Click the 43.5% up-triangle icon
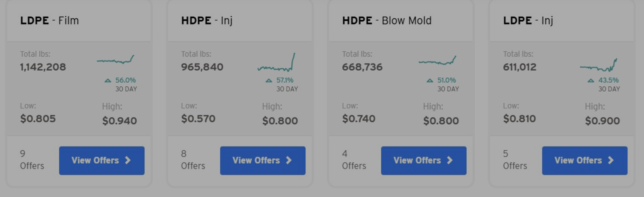Image resolution: width=644 pixels, height=197 pixels. pyautogui.click(x=591, y=80)
